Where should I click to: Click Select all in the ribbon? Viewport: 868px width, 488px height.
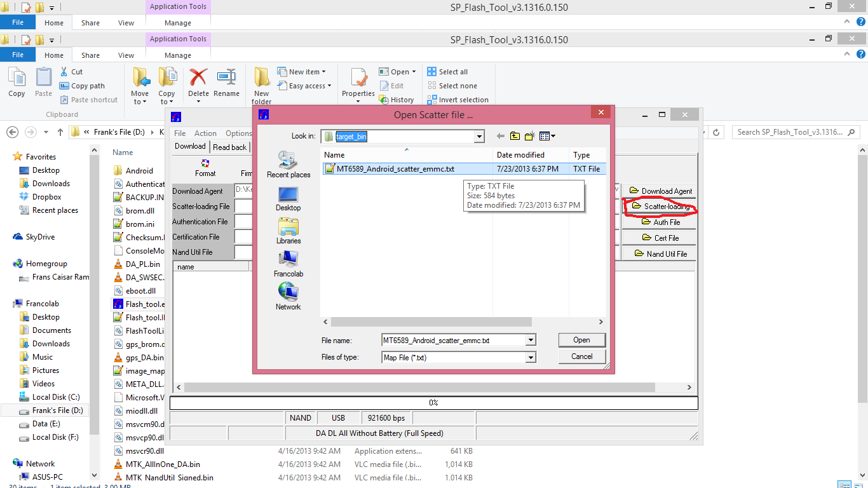447,72
